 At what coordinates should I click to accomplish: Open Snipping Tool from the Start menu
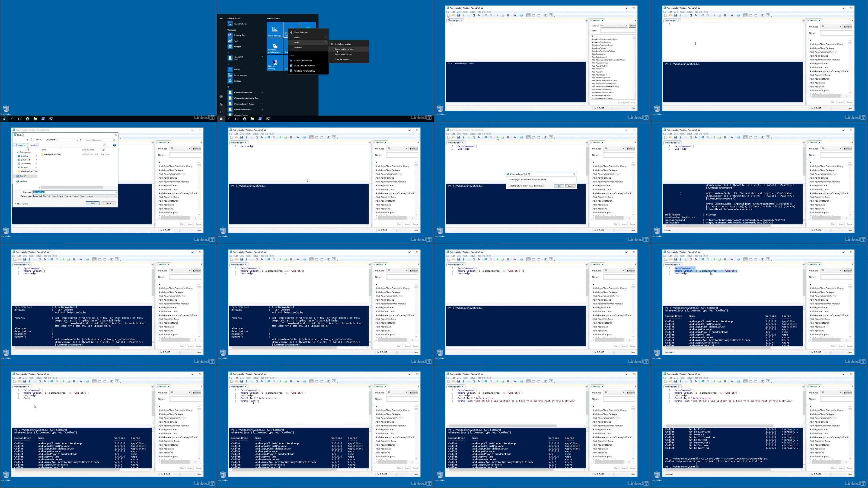[240, 35]
